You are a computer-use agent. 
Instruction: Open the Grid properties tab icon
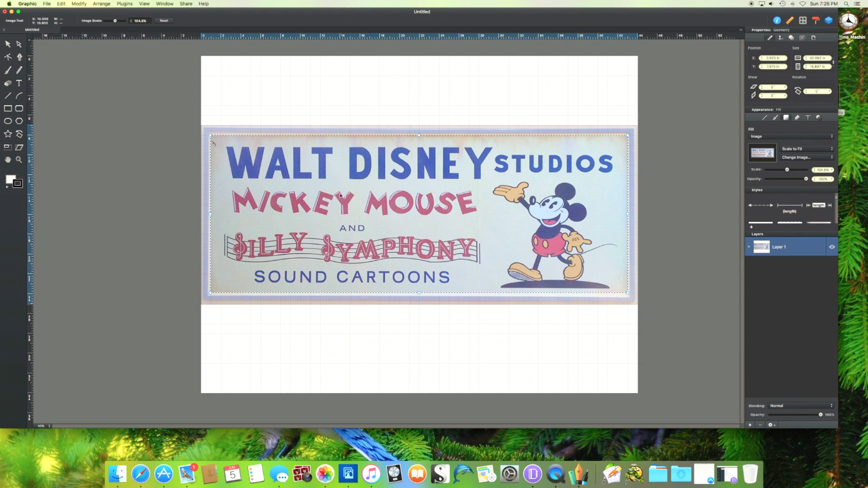(802, 38)
